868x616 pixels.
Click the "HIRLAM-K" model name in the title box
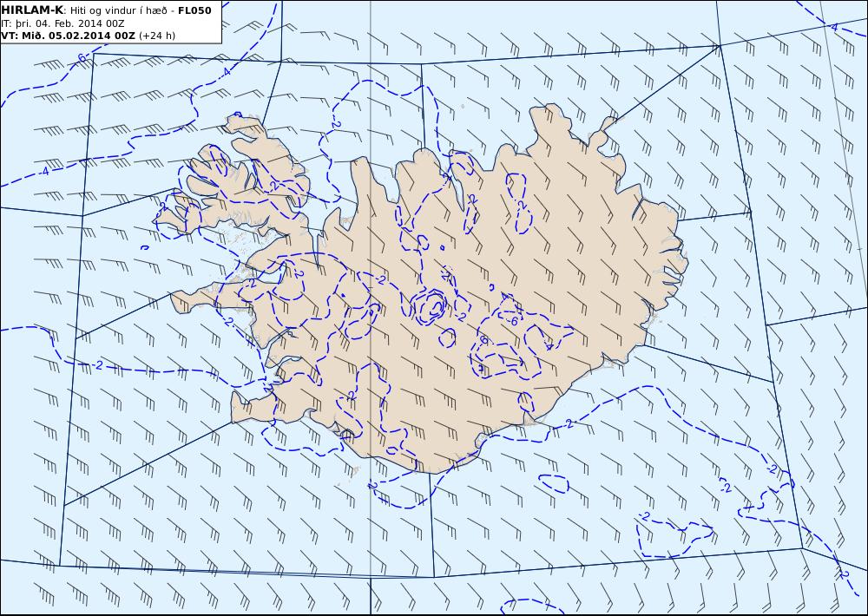(x=32, y=10)
